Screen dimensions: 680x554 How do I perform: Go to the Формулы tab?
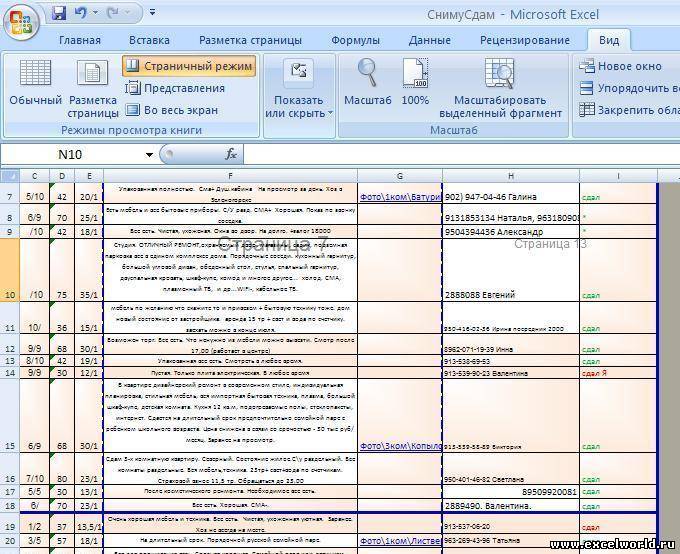click(x=355, y=40)
